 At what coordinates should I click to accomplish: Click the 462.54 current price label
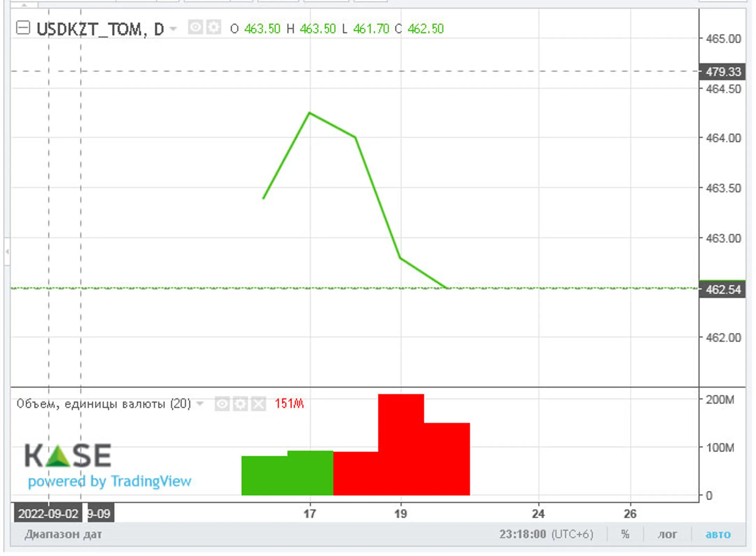tap(722, 290)
